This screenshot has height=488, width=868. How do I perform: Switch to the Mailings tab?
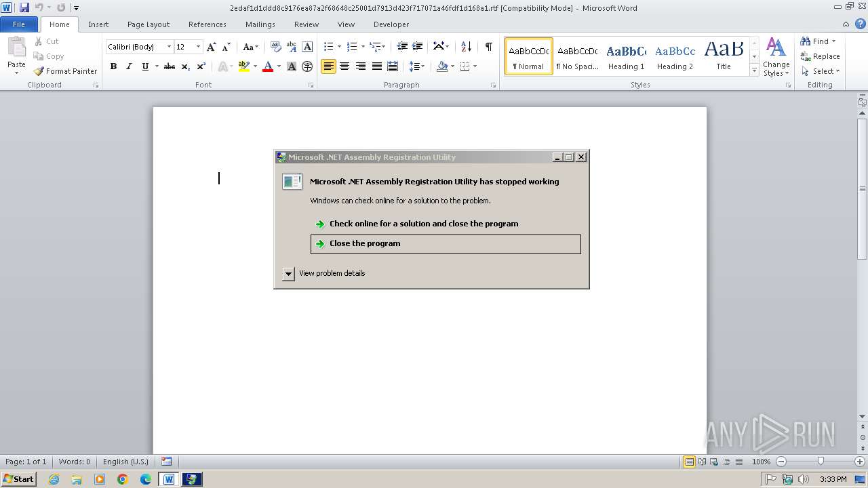click(260, 24)
